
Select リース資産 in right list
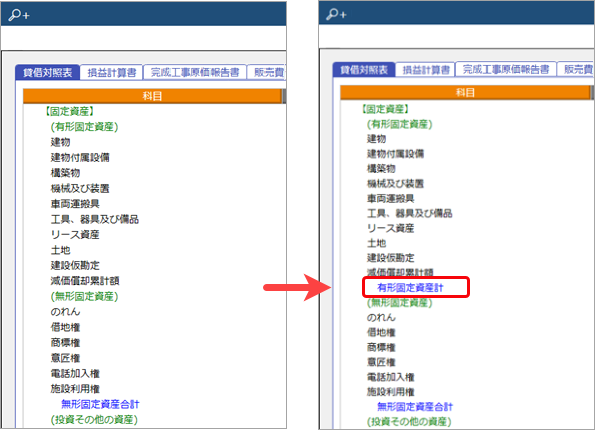(390, 228)
